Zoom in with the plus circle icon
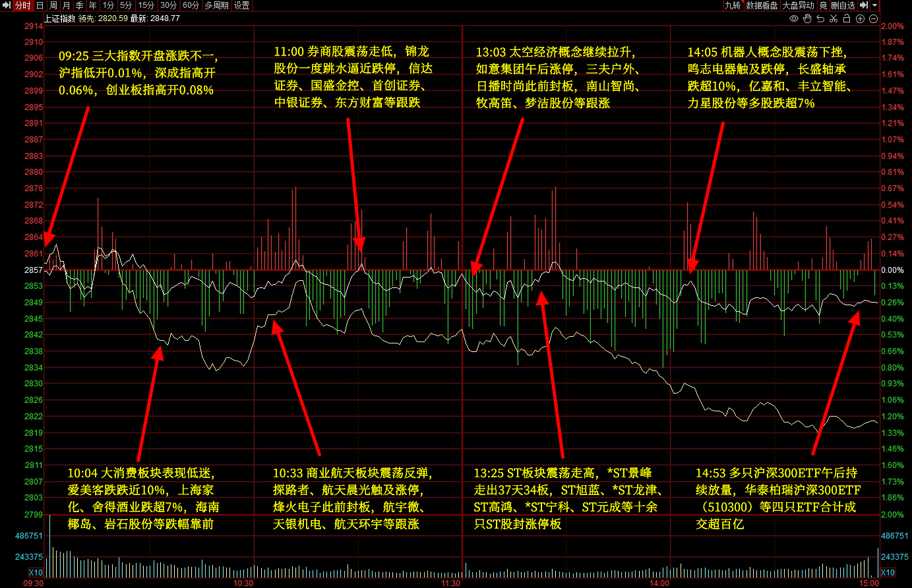The image size is (912, 588). point(861,18)
